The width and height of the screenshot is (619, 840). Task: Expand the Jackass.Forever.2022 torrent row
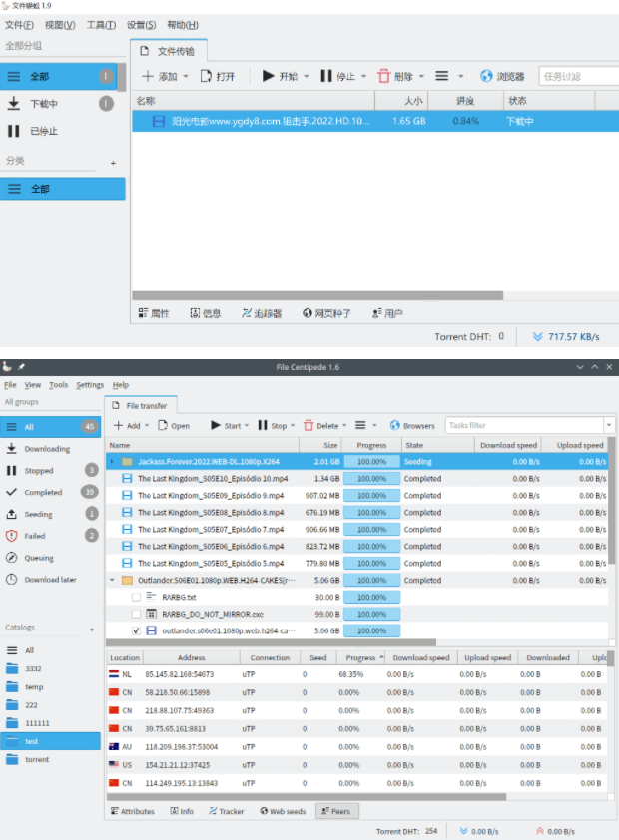(112, 462)
